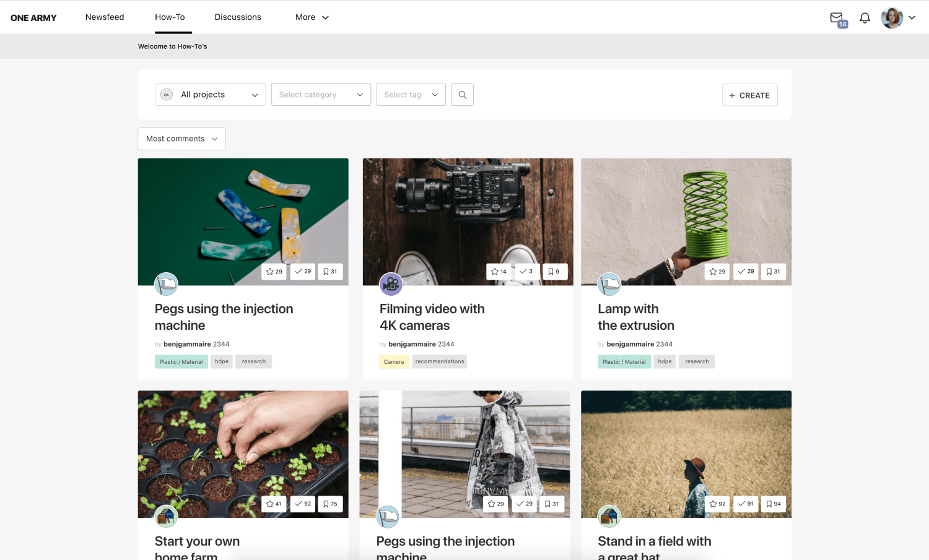
Task: Click 'Welcome to How-To's' banner text
Action: [x=172, y=46]
